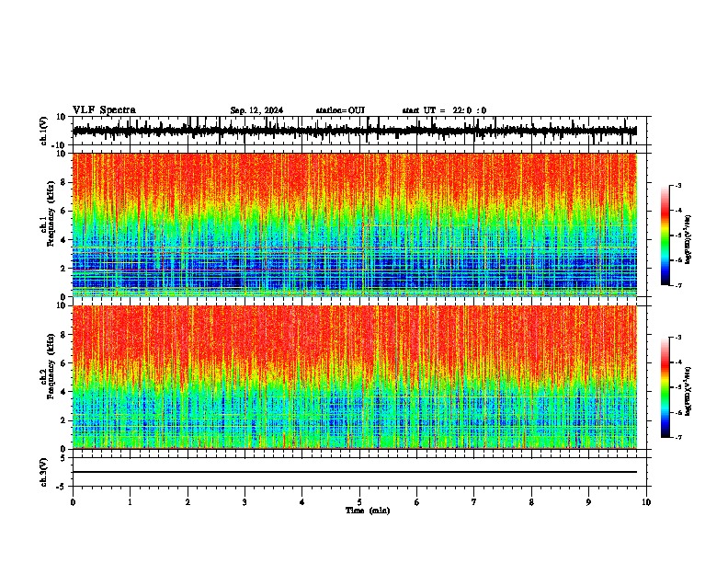This screenshot has width=728, height=563.
Task: Click the 'station=OUJ' label
Action: click(x=340, y=110)
